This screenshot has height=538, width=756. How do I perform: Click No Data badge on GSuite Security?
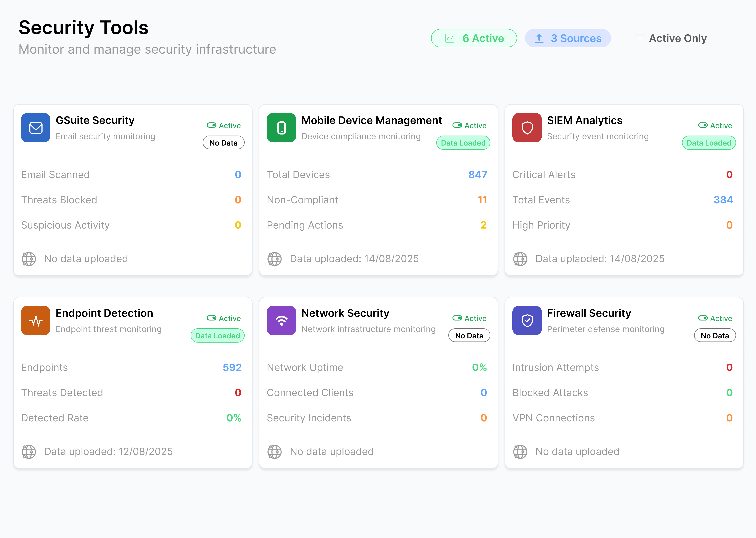click(223, 143)
